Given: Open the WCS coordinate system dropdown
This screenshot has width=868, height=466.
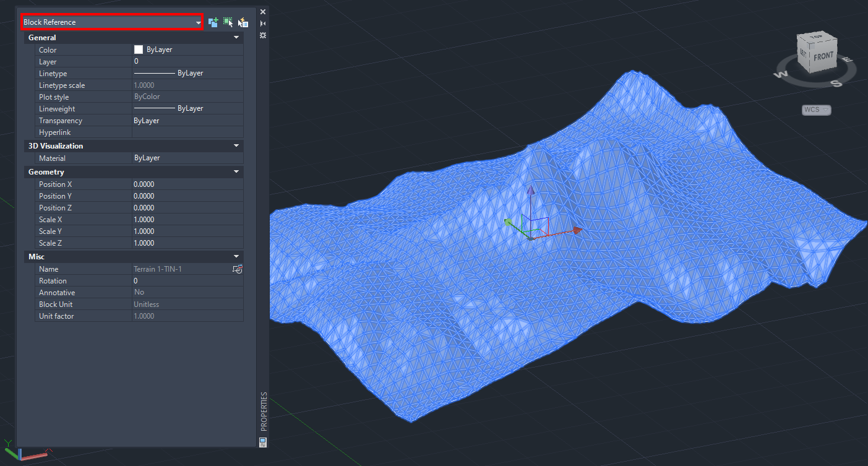Looking at the screenshot, I should (817, 110).
